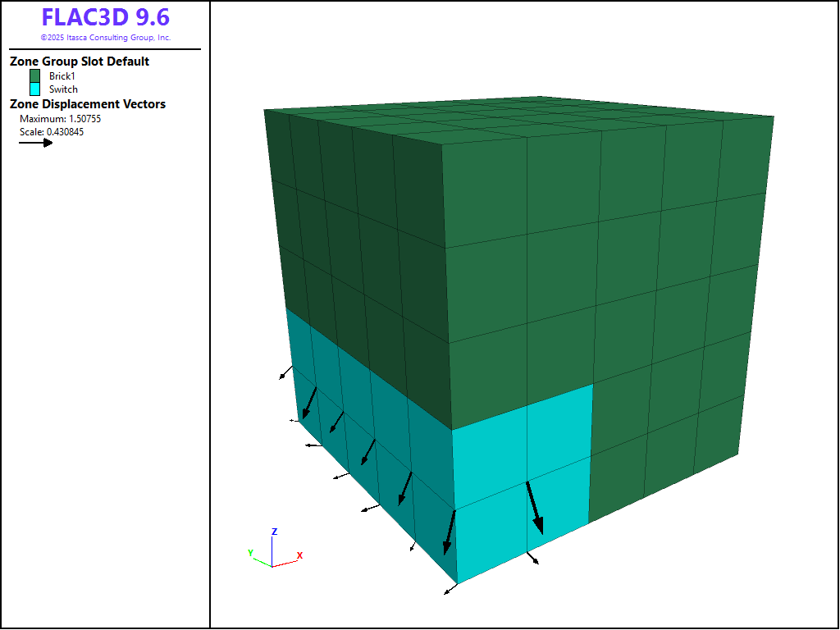
Task: Select the Zone Group Slot Default heading
Action: pos(79,62)
